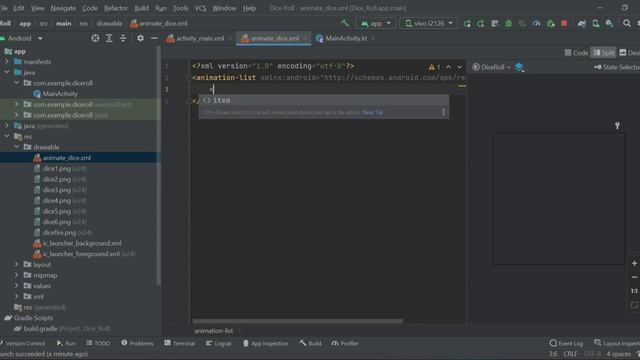Toggle the State Selector in preview
Image resolution: width=640 pixels, height=360 pixels.
[617, 67]
